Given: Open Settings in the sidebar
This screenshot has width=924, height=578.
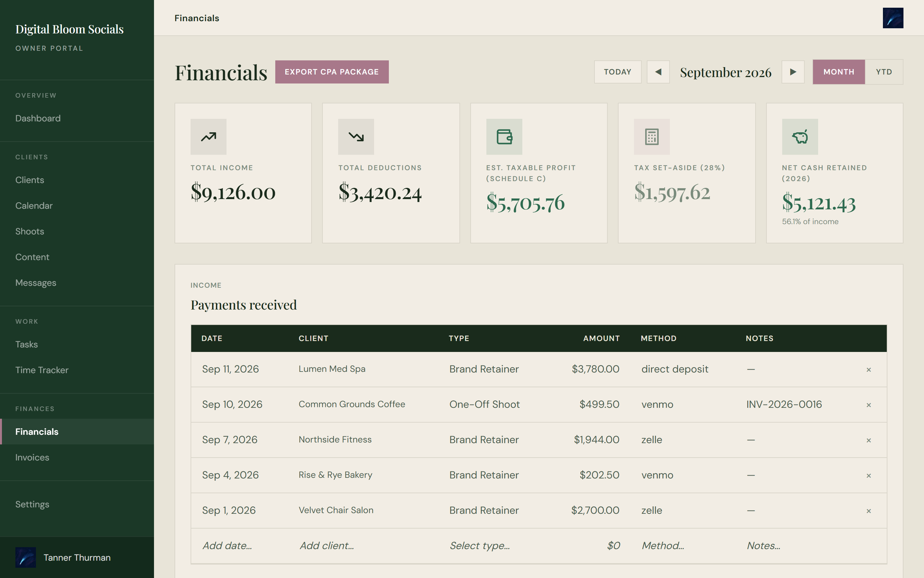Looking at the screenshot, I should [77, 504].
